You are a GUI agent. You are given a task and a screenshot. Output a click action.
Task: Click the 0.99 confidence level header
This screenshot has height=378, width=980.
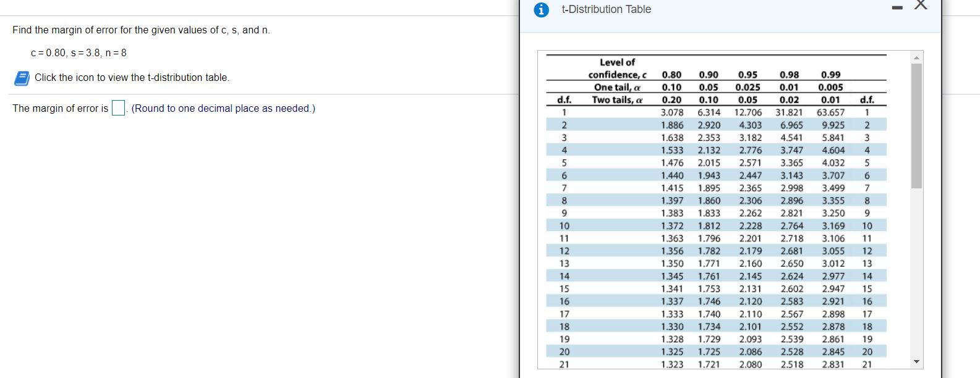[830, 75]
